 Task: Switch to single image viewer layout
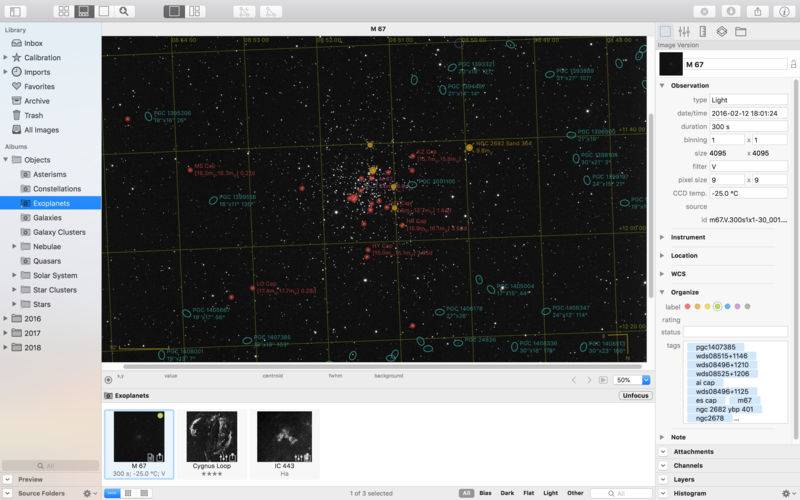click(104, 11)
